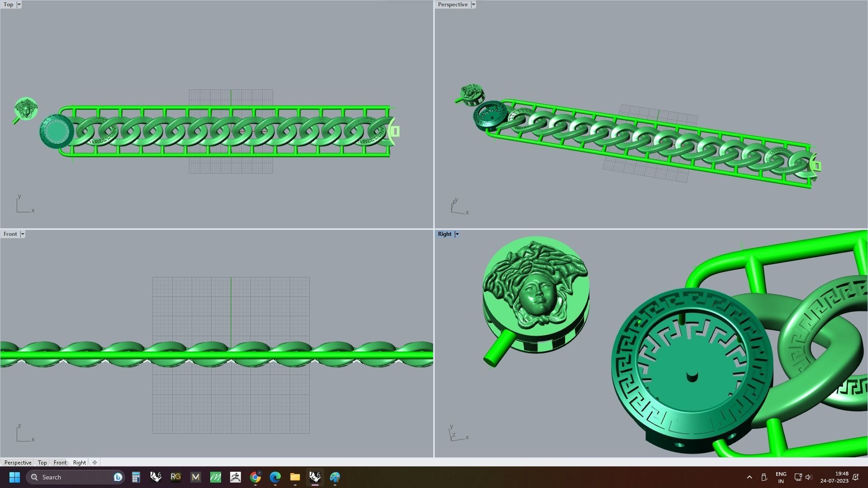Open notifications bell icon
This screenshot has width=868, height=488.
pyautogui.click(x=856, y=477)
